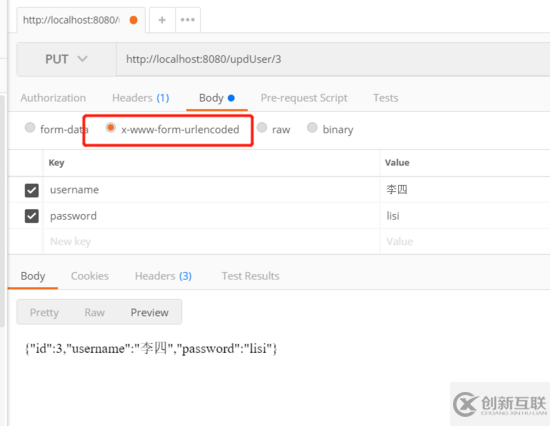This screenshot has height=426, width=550.
Task: Open the Tests tab
Action: (x=386, y=98)
